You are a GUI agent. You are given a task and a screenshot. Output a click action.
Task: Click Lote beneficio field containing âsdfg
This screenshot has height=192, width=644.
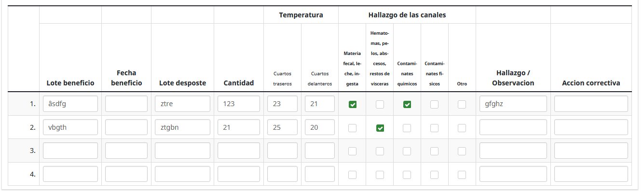coord(70,104)
